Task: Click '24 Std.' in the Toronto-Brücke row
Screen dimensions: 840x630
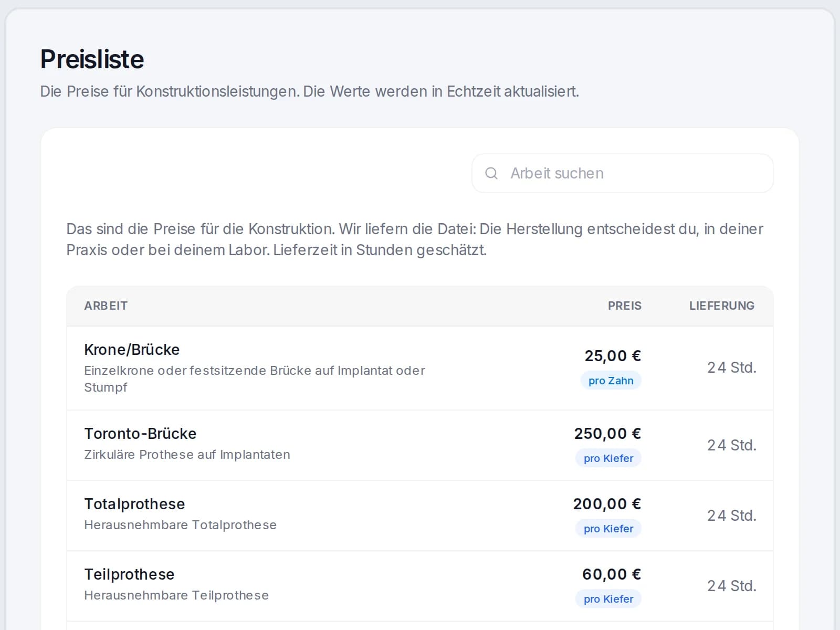Action: [732, 445]
